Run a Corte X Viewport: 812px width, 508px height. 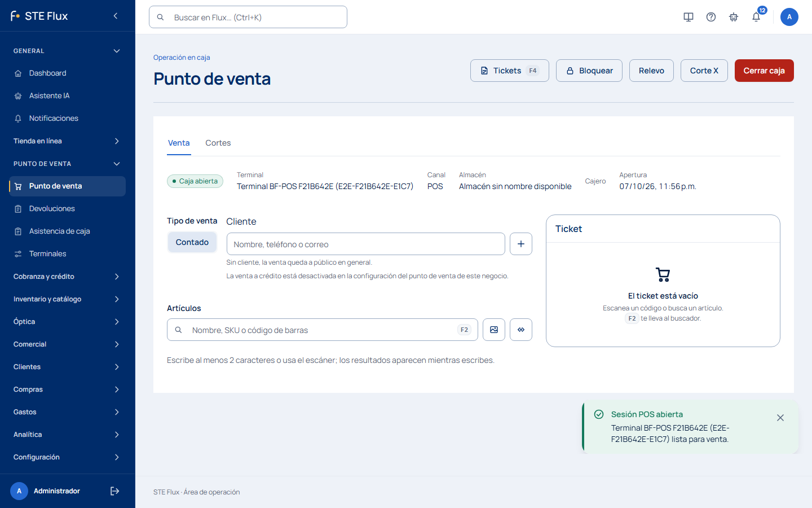(x=704, y=71)
